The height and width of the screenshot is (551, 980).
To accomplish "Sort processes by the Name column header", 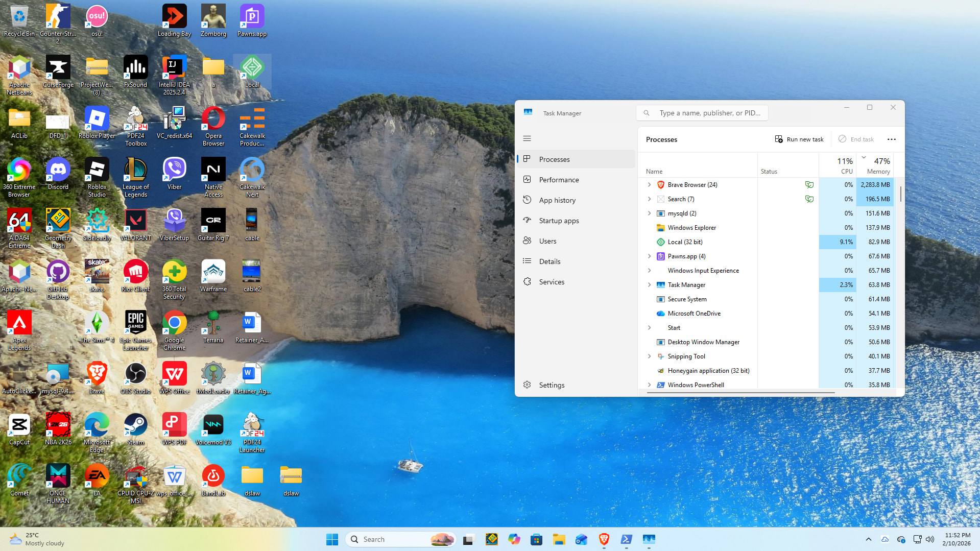I will (698, 165).
